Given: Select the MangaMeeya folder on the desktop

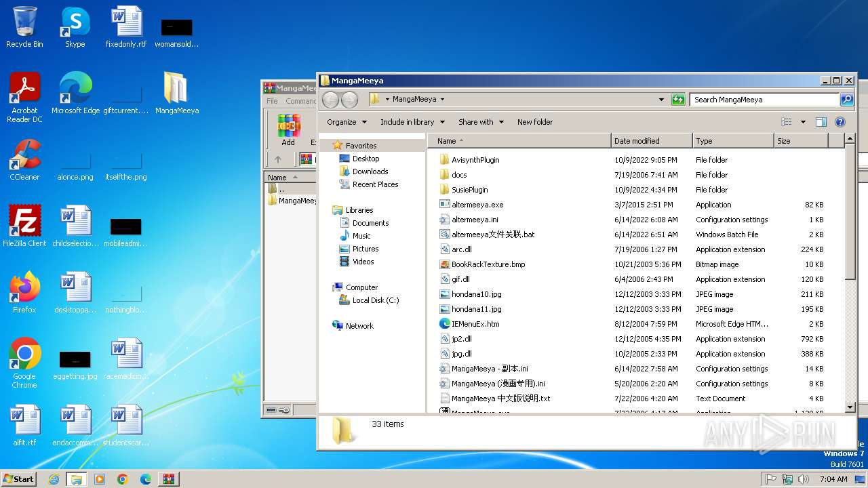Looking at the screenshot, I should 176,94.
